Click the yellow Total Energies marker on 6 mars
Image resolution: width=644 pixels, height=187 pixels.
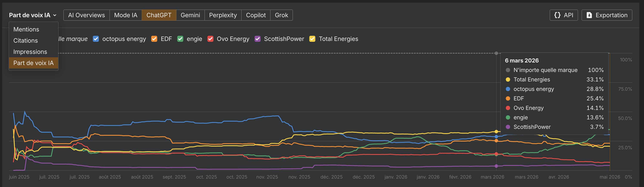coord(496,131)
